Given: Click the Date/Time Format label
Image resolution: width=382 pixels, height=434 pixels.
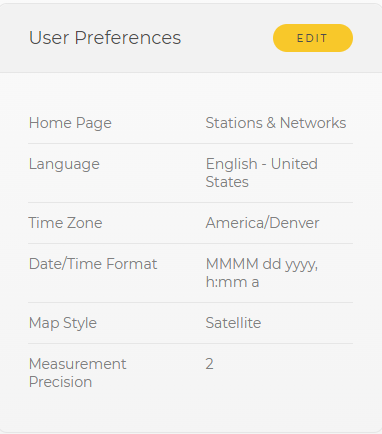Looking at the screenshot, I should [93, 264].
